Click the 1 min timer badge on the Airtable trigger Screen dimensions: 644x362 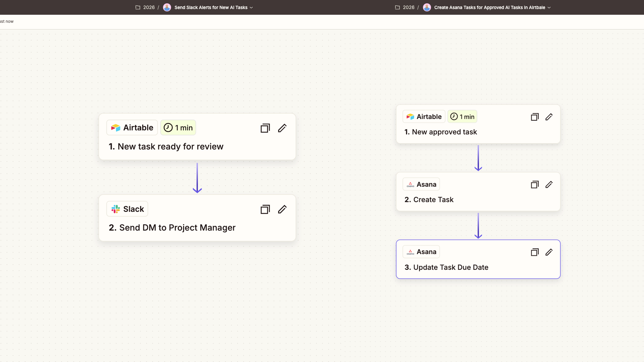click(x=178, y=127)
